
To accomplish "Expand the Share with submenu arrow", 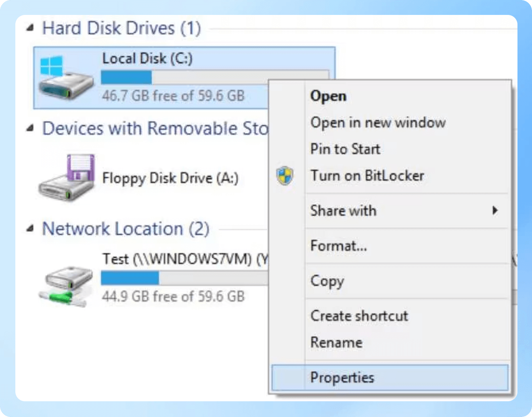I will [495, 211].
